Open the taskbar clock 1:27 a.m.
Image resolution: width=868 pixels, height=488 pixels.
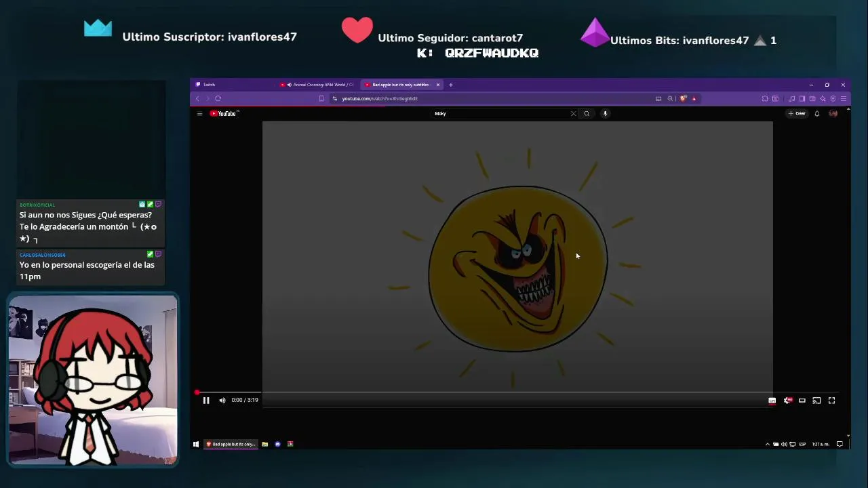(x=821, y=445)
